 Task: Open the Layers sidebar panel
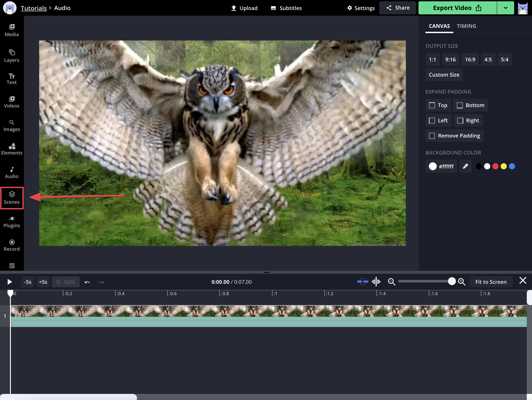point(12,55)
